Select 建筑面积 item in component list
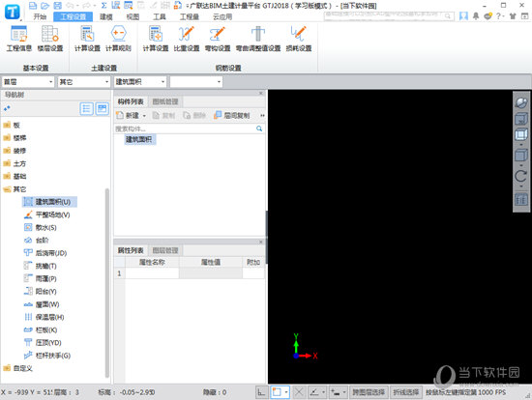532x400 pixels. pyautogui.click(x=139, y=139)
